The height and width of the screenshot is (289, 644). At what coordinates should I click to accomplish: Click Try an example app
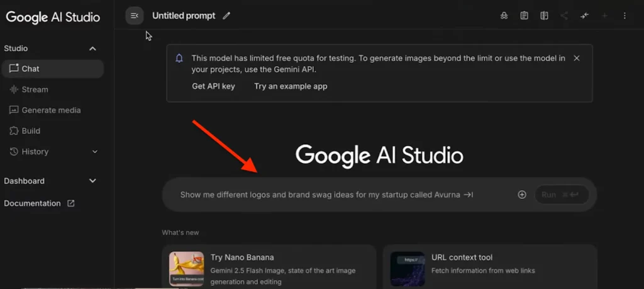coord(291,86)
